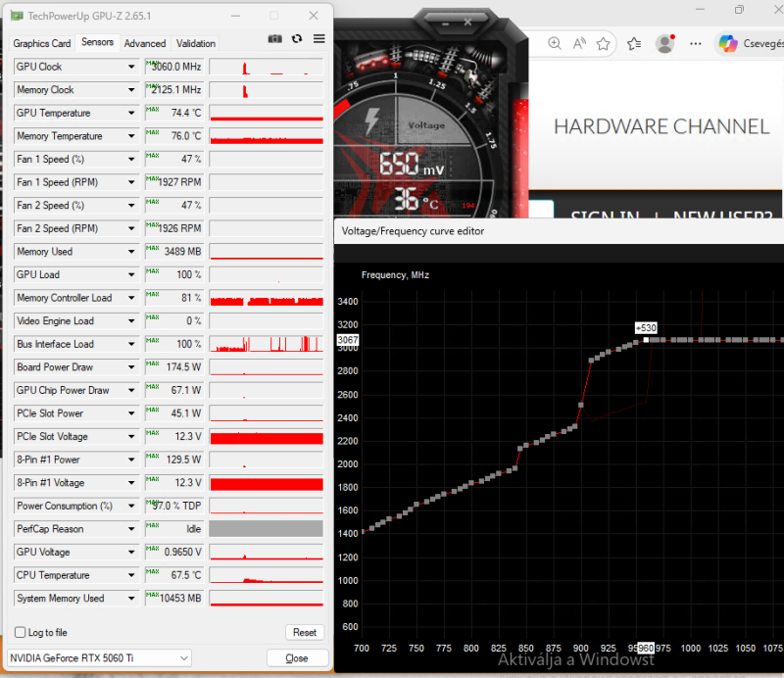Open the Copilot Csevegés button

(x=750, y=43)
